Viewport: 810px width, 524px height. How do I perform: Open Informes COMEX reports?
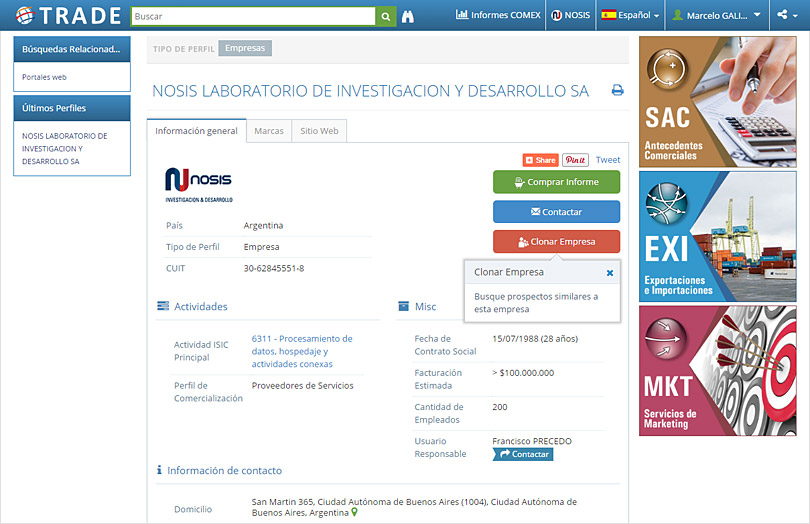pyautogui.click(x=498, y=15)
